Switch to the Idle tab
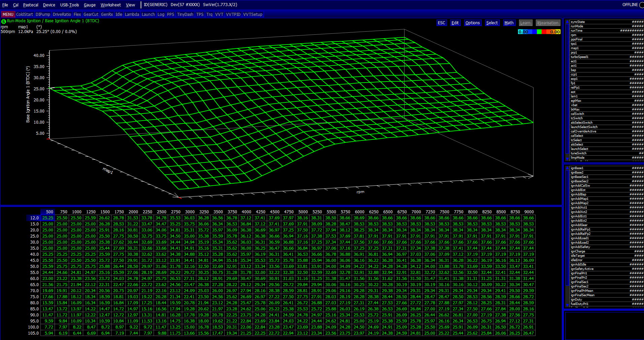Screen dimensions: 644x340 119,14
